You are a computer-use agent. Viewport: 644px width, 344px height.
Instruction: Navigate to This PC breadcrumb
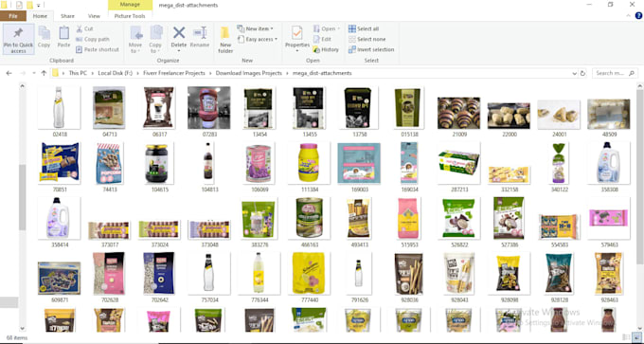pyautogui.click(x=78, y=73)
